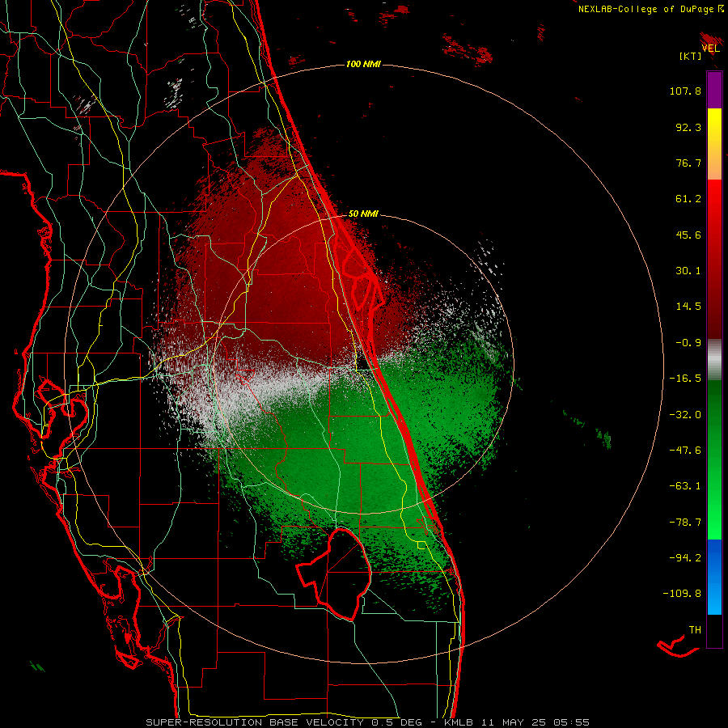Click the purple segment of the color bar

click(714, 90)
